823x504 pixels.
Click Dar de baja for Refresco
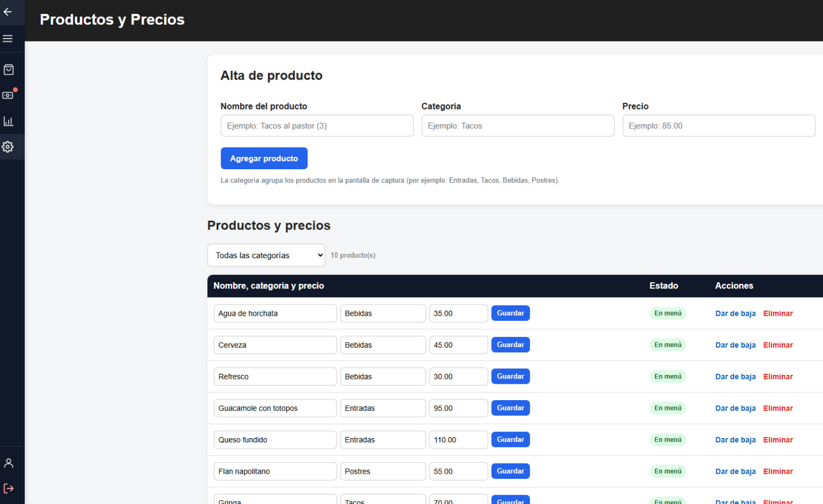click(x=736, y=376)
